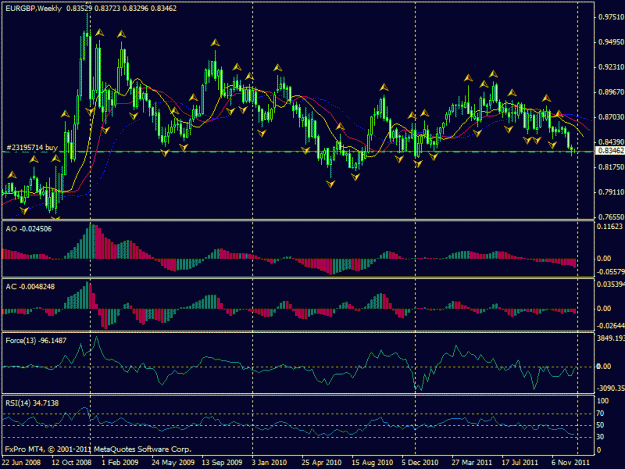Click the RSI scale level 50

[x=601, y=425]
